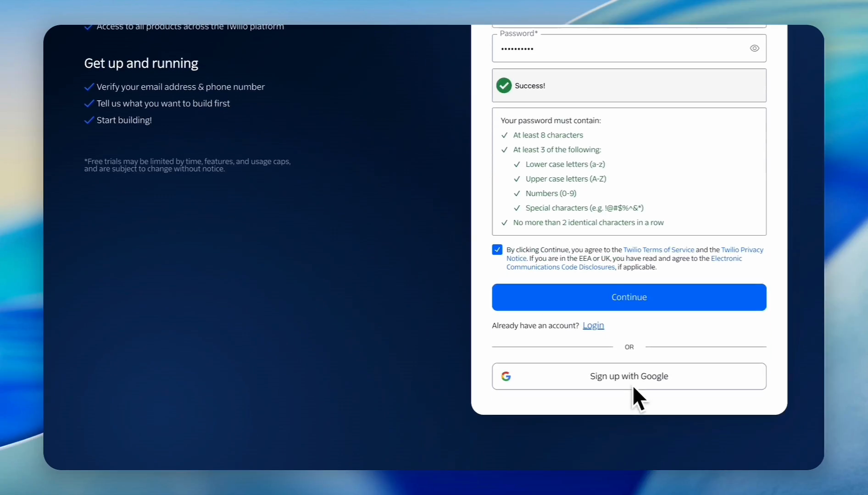Click checkmark beside "Verify your email address"
This screenshot has width=868, height=495.
(x=89, y=87)
